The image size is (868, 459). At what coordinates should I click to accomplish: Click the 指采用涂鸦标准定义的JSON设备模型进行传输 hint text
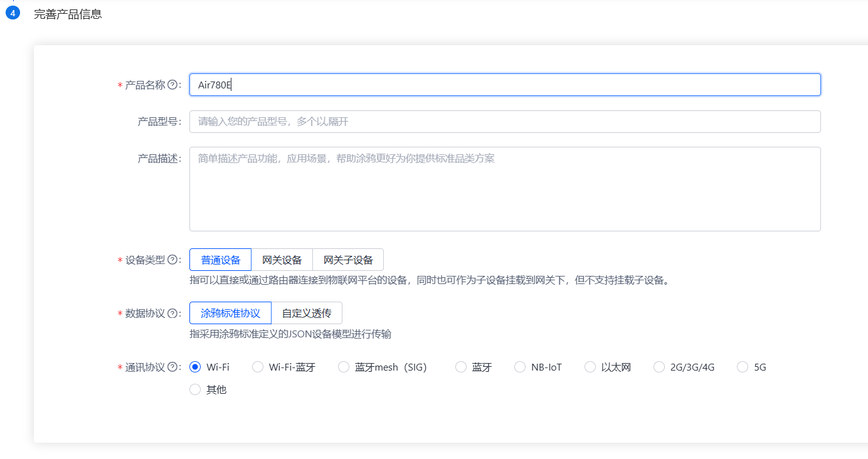coord(290,334)
